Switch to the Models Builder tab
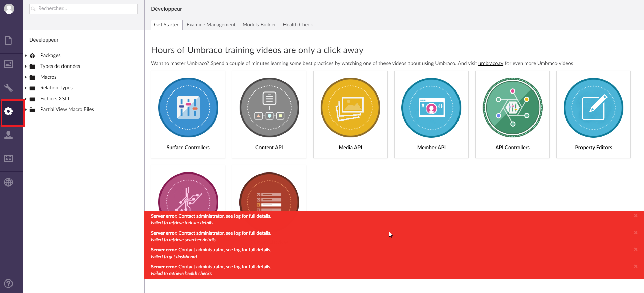The width and height of the screenshot is (644, 293). (x=259, y=25)
